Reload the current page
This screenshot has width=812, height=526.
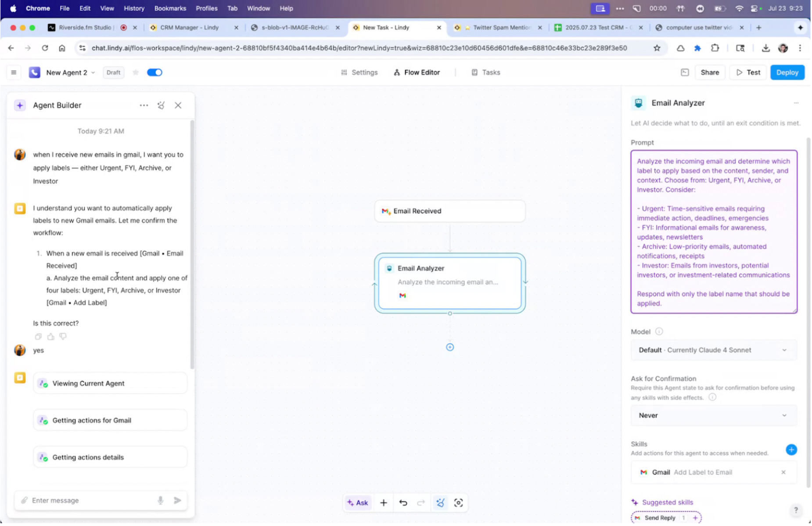tap(45, 48)
